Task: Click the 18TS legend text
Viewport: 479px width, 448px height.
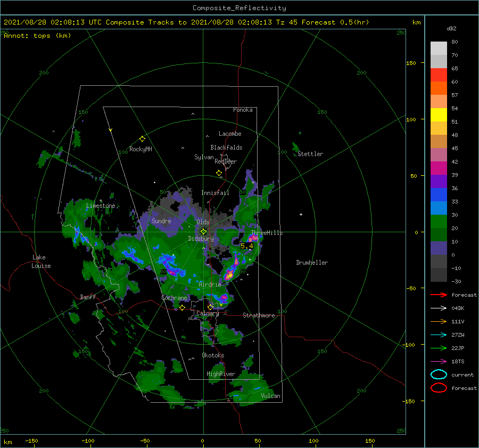Action: [458, 362]
